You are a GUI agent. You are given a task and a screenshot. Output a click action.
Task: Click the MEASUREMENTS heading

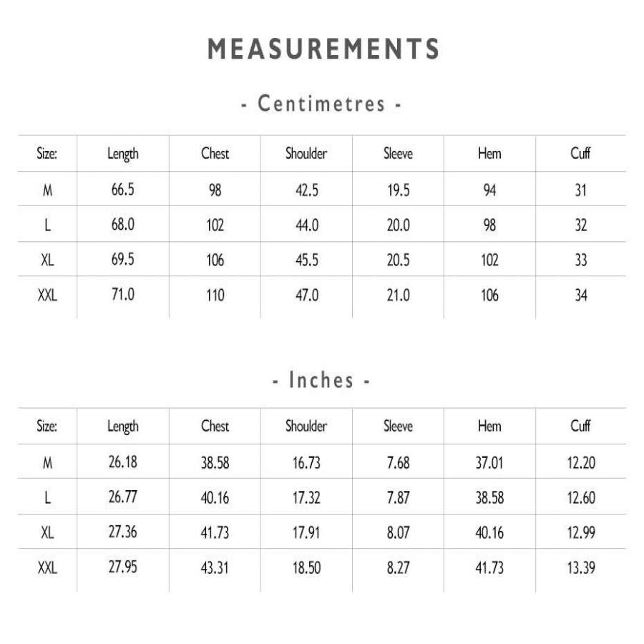pos(323,49)
